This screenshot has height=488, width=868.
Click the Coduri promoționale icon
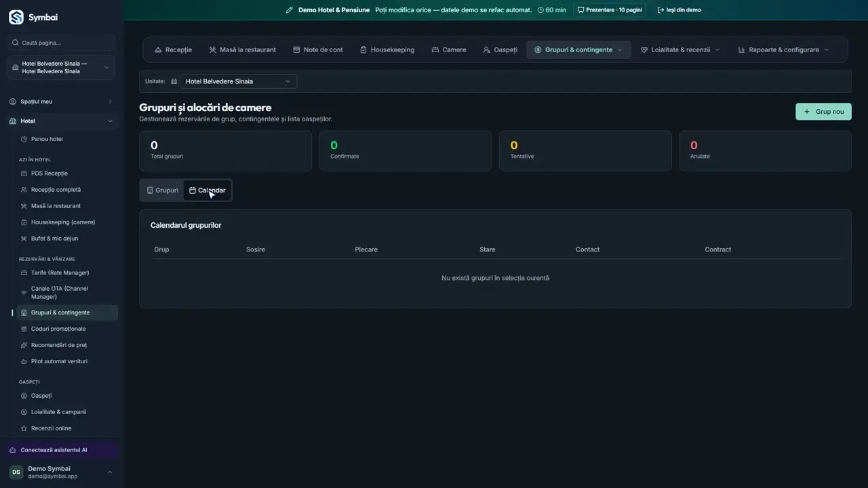pos(24,329)
